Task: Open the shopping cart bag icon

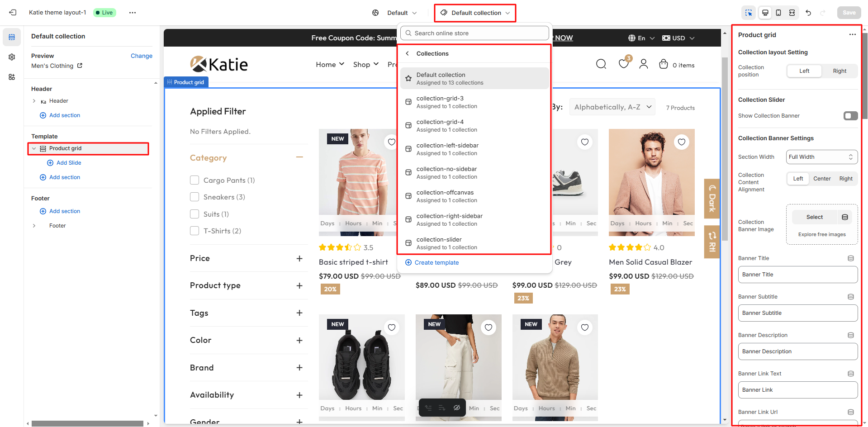Action: pyautogui.click(x=663, y=64)
